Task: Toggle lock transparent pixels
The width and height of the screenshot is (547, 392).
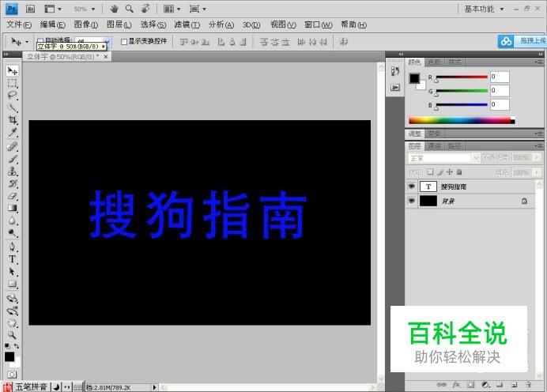Action: coord(431,171)
